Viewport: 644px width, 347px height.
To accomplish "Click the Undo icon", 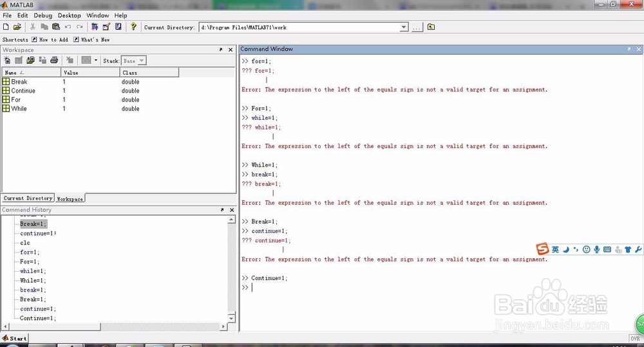I will [x=68, y=26].
